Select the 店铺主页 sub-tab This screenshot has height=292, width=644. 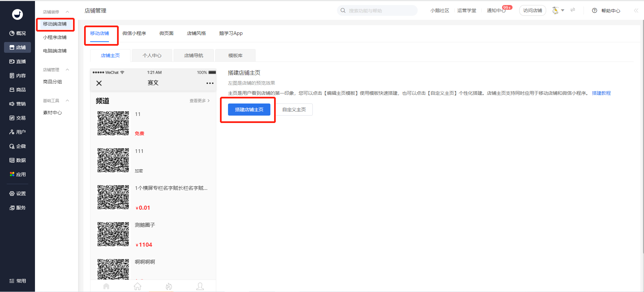[x=110, y=55]
